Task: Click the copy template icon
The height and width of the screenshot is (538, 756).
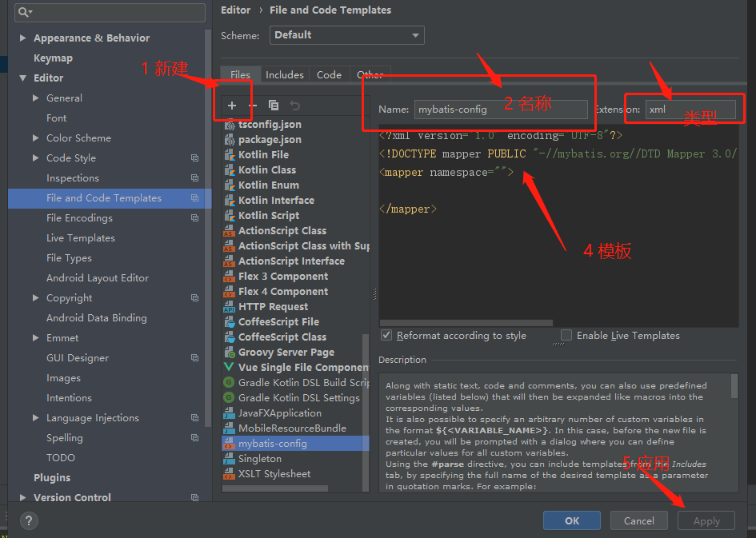Action: pyautogui.click(x=274, y=106)
